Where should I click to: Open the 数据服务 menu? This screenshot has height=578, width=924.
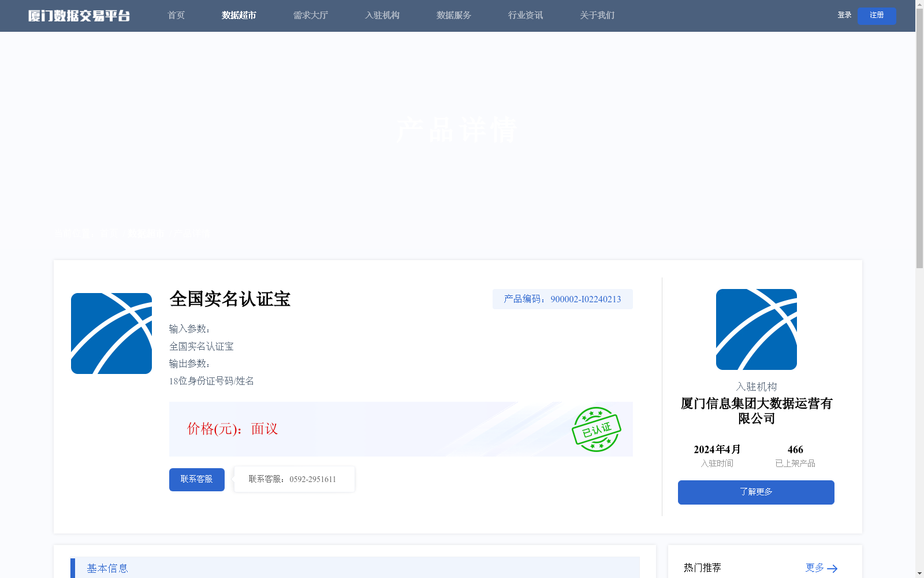454,16
